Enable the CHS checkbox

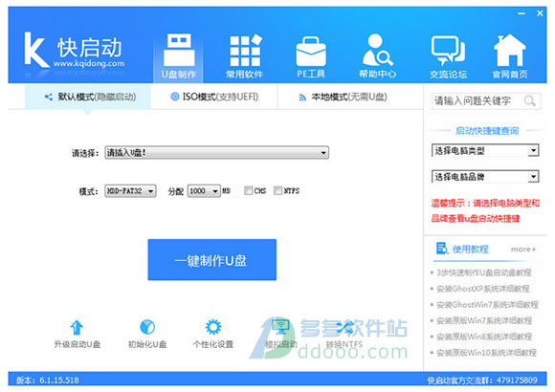point(249,190)
